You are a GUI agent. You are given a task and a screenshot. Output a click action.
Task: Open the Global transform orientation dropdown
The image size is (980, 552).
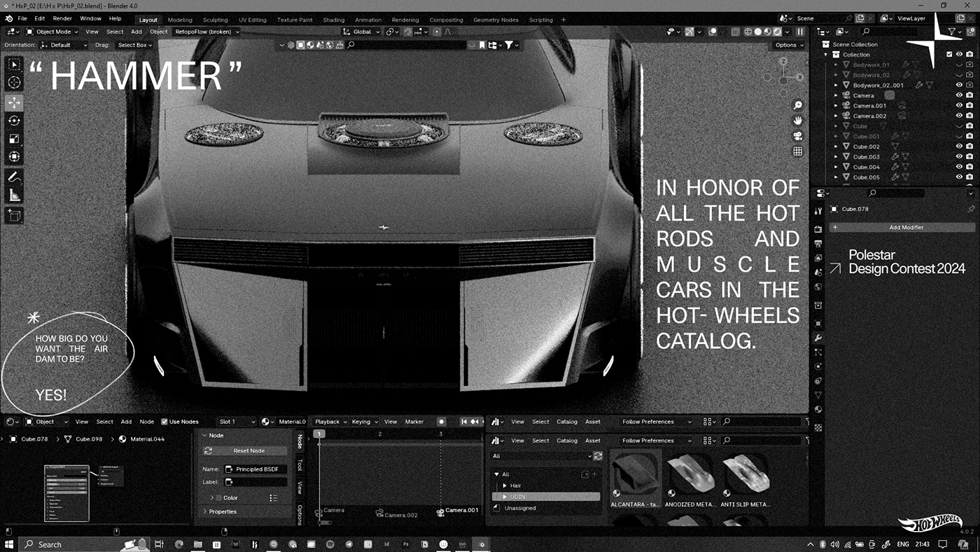point(361,32)
